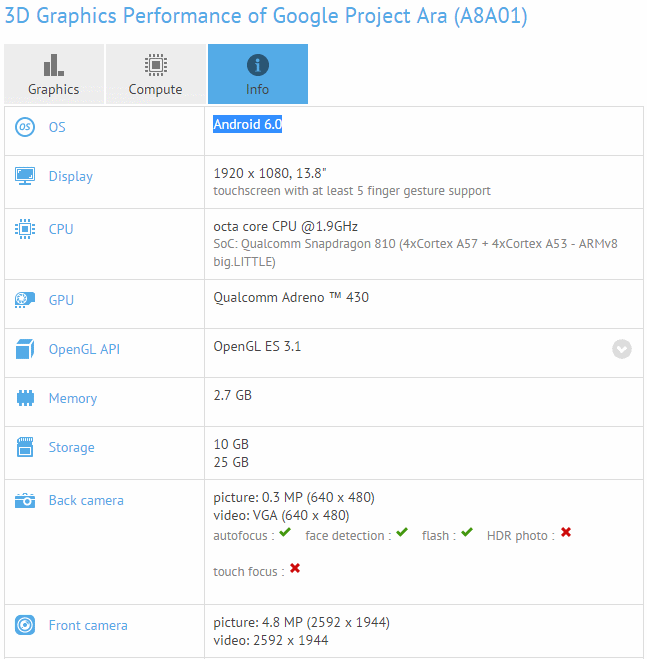Click the Memory label

coord(73,398)
